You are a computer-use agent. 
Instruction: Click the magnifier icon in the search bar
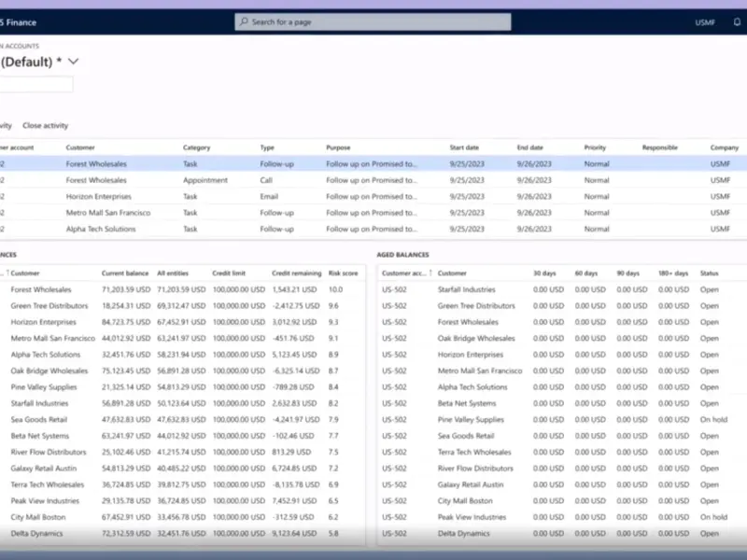(x=243, y=21)
